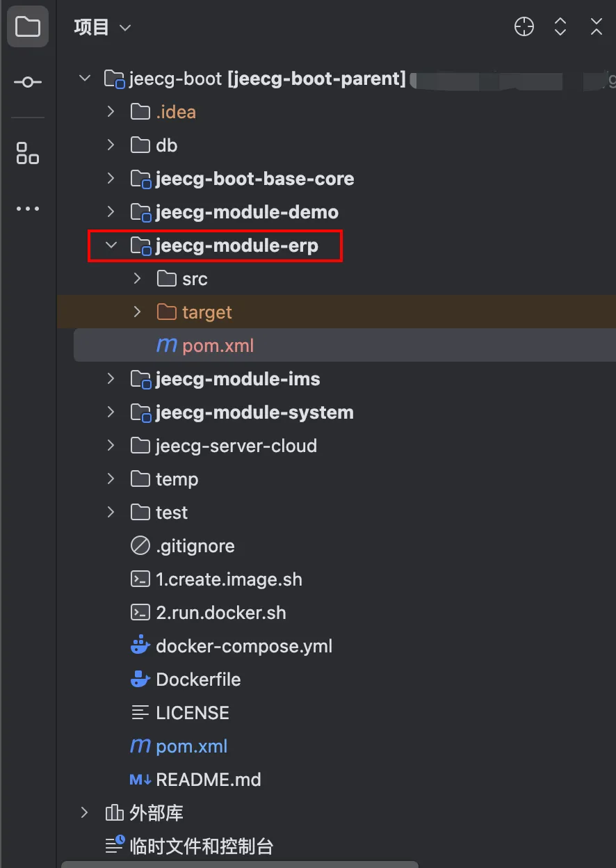Open the Project tool window from left sidebar
616x868 pixels.
tap(27, 26)
